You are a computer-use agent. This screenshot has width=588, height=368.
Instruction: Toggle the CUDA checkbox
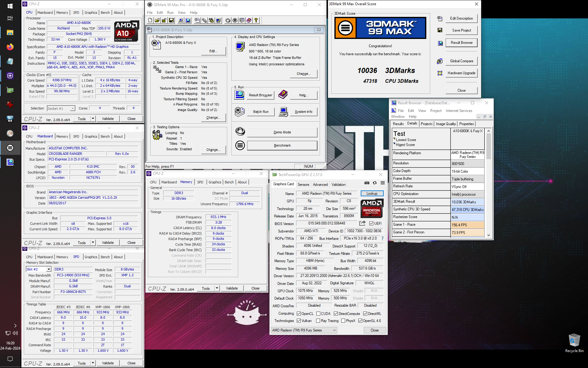tap(318, 313)
